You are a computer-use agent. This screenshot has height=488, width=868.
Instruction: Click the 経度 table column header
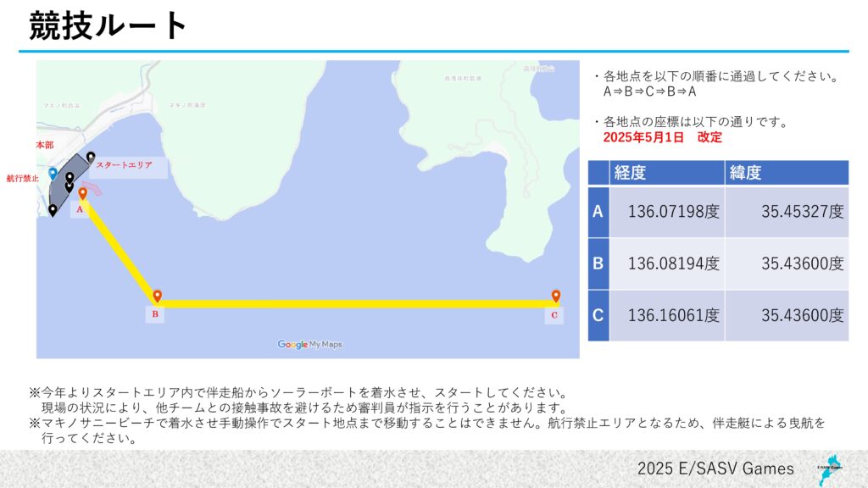pyautogui.click(x=667, y=173)
